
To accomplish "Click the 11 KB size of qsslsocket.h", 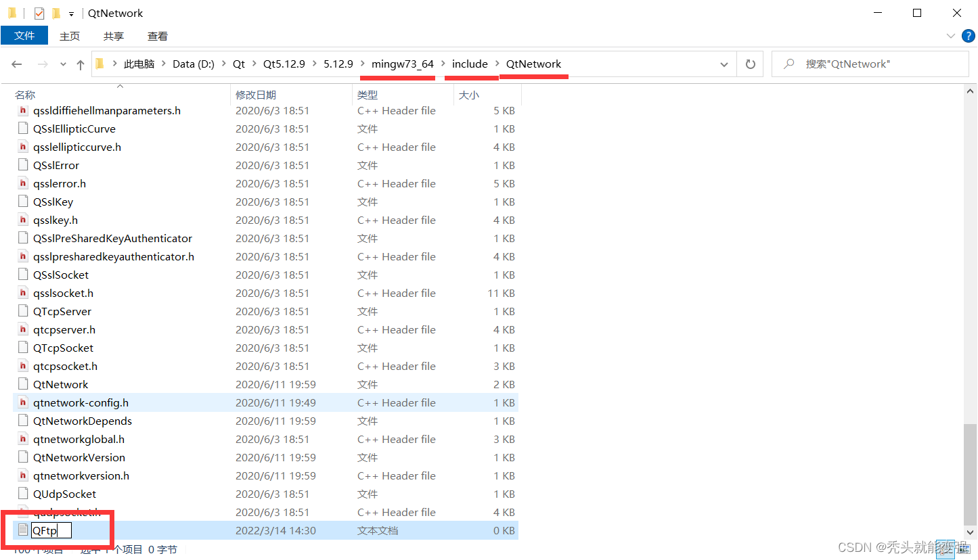I will click(502, 294).
